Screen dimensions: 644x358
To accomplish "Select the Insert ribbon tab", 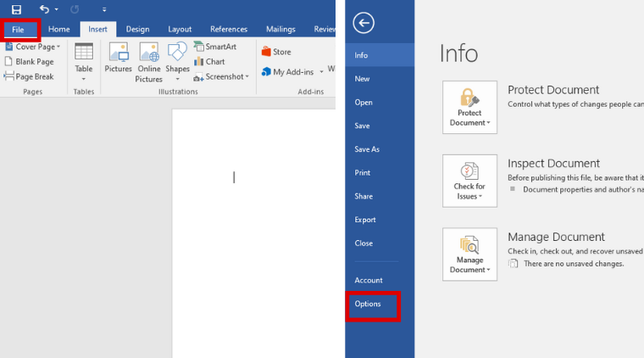I will pos(97,29).
